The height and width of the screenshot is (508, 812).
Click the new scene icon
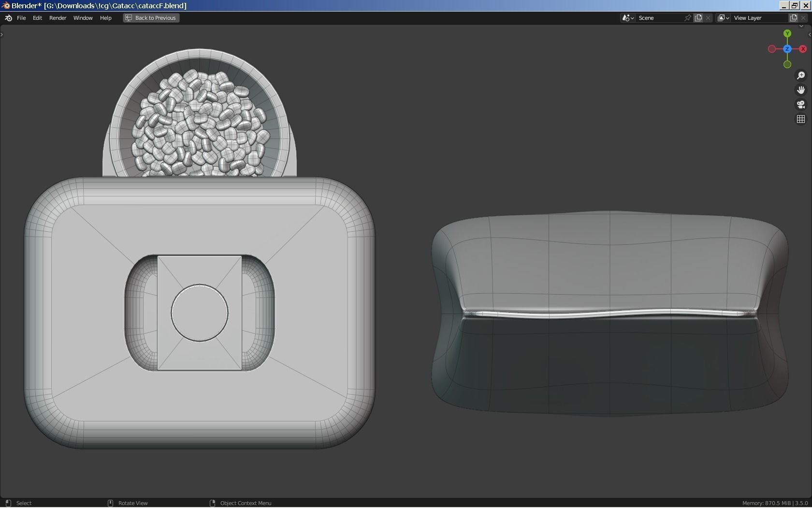(x=698, y=18)
